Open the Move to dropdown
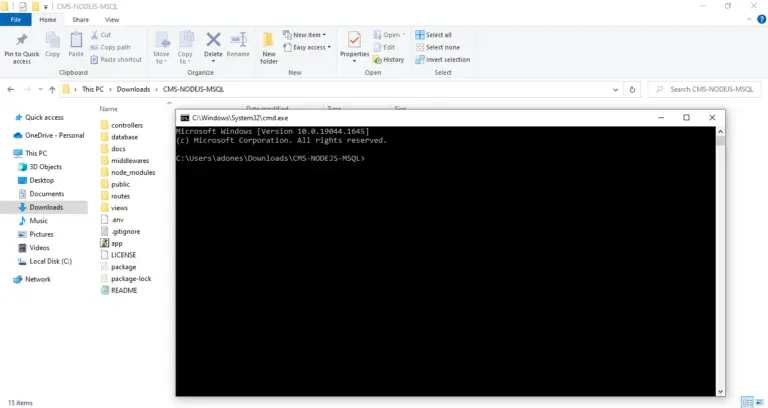This screenshot has width=768, height=408. click(x=161, y=48)
